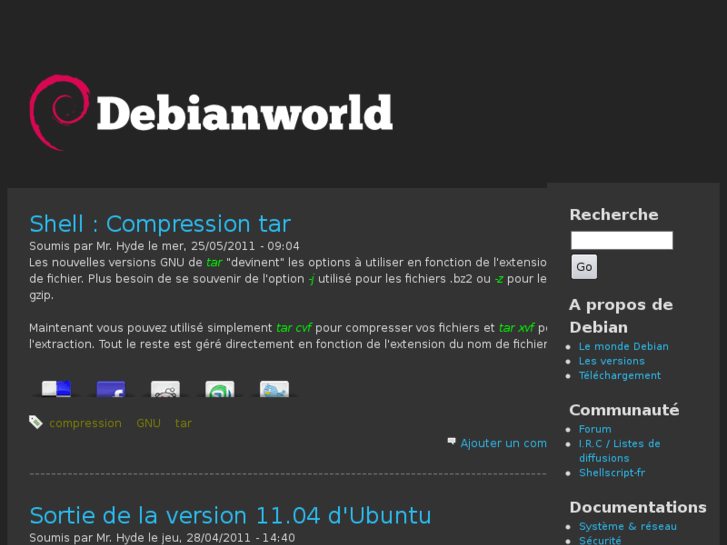727x545 pixels.
Task: Go to the Debianworld home title
Action: point(245,113)
